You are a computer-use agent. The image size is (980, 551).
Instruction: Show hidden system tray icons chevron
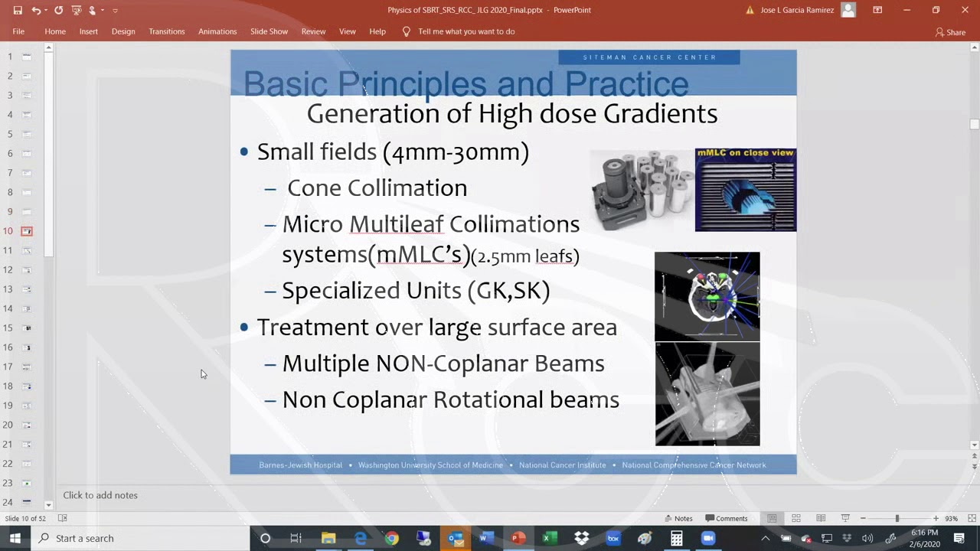[x=765, y=538]
